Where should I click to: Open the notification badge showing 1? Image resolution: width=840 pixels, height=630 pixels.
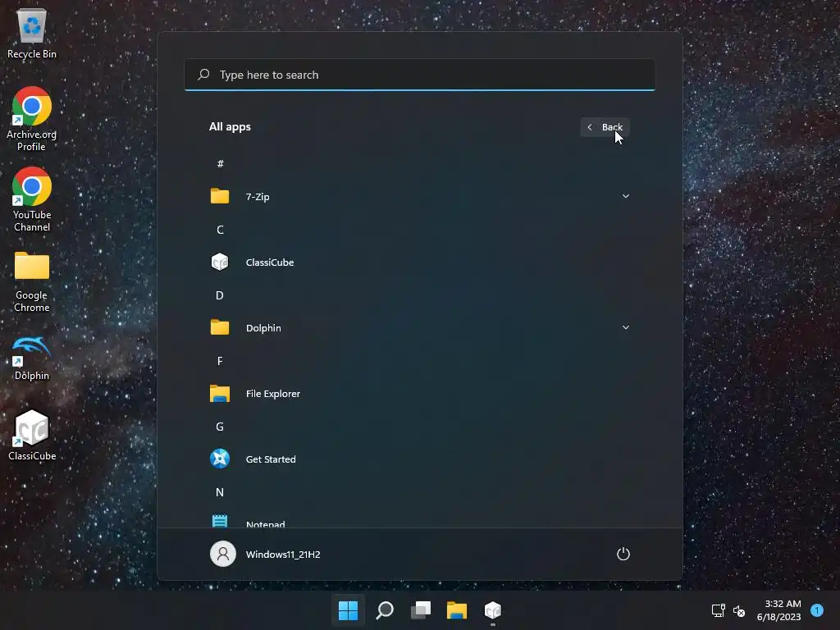tap(817, 610)
